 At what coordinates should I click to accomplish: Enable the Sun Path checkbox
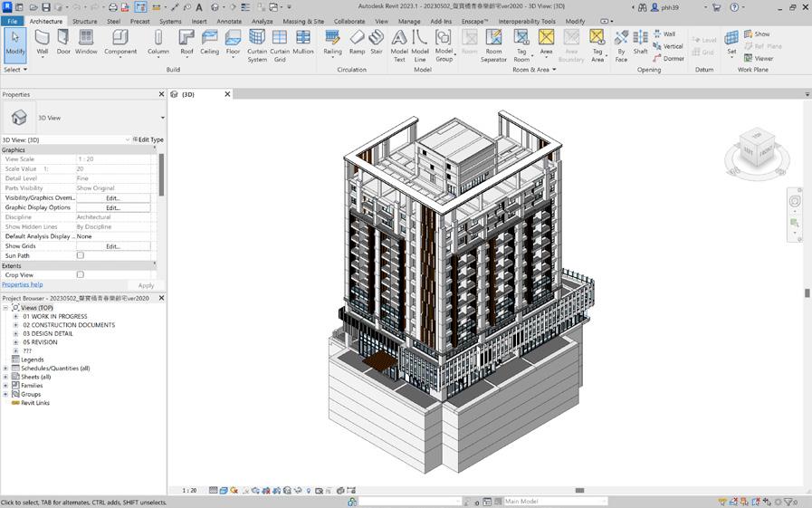click(81, 255)
